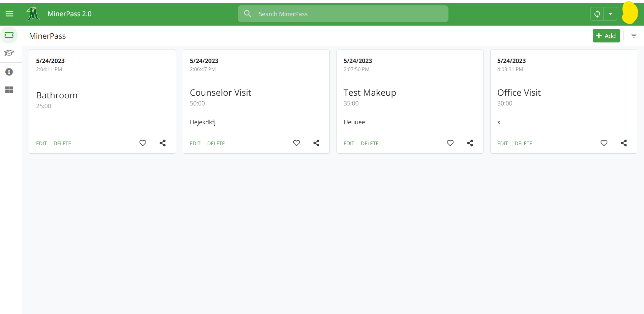Screen dimensions: 644x314
Task: Share the Office Visit pass
Action: click(x=624, y=143)
